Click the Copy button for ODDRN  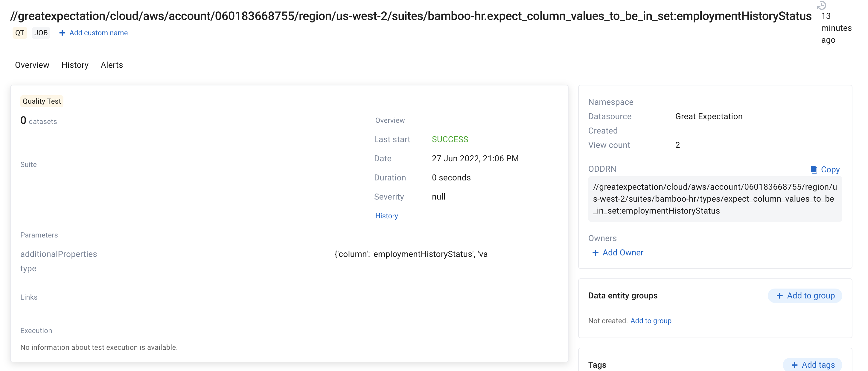coord(830,170)
